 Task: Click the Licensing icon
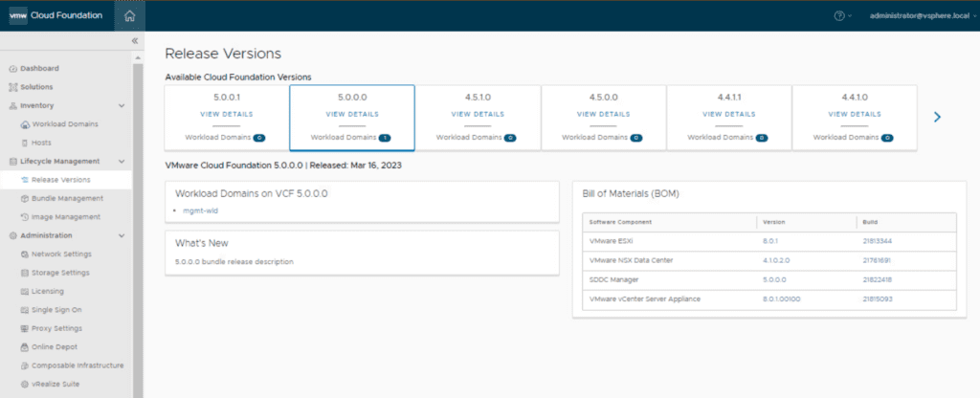coord(25,292)
